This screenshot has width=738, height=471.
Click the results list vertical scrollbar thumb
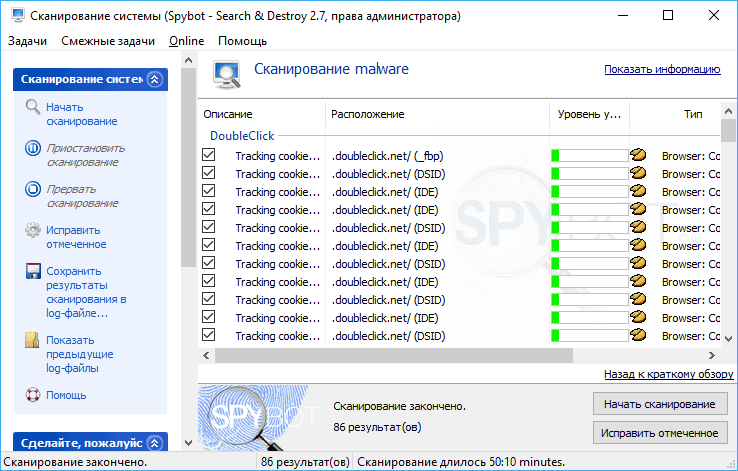(x=729, y=131)
